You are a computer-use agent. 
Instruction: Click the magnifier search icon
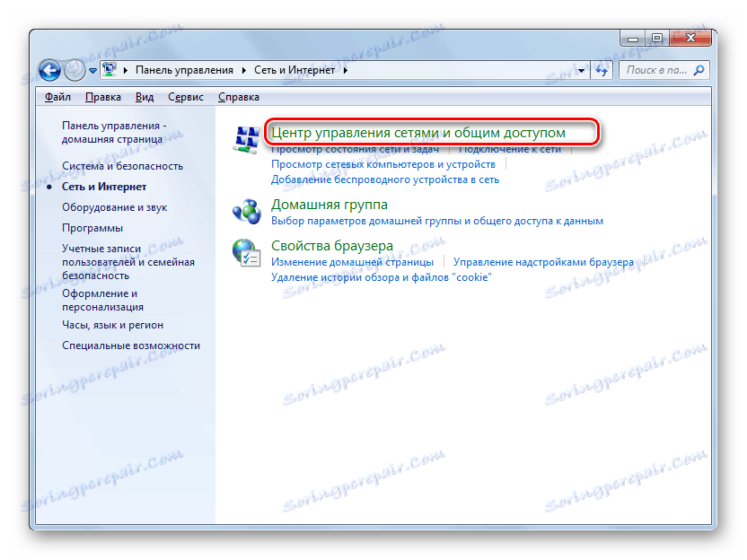coord(699,71)
